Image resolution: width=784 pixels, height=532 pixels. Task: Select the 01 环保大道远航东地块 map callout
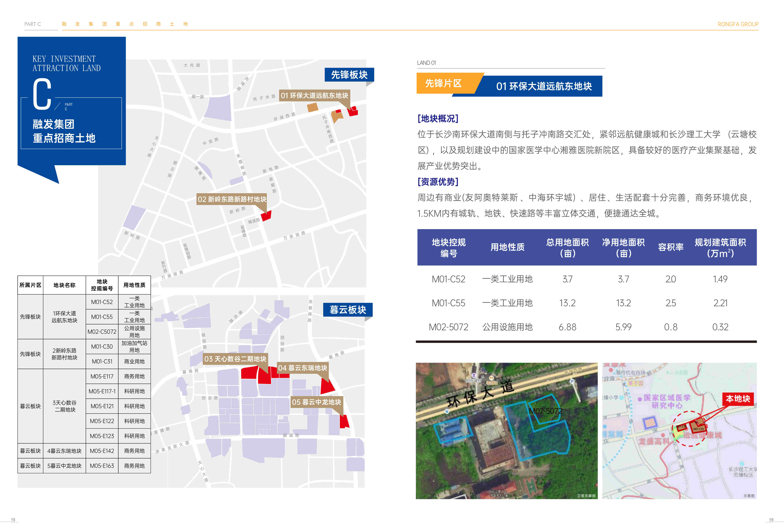click(314, 95)
